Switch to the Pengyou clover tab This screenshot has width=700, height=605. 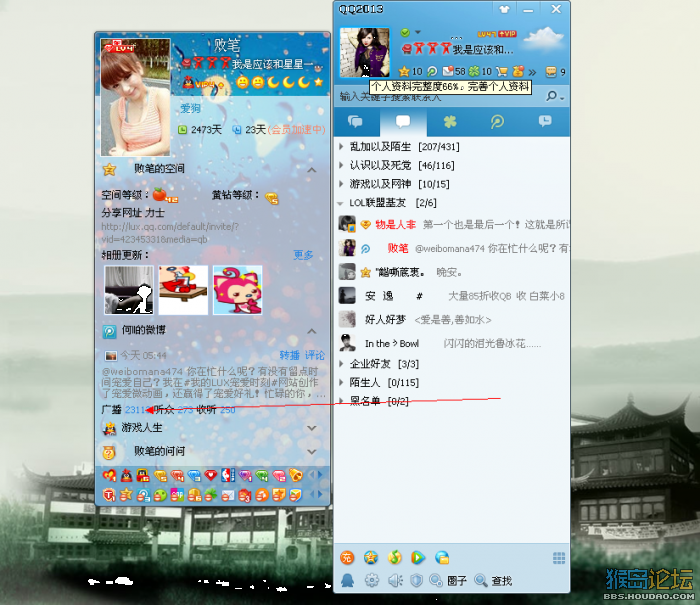450,121
